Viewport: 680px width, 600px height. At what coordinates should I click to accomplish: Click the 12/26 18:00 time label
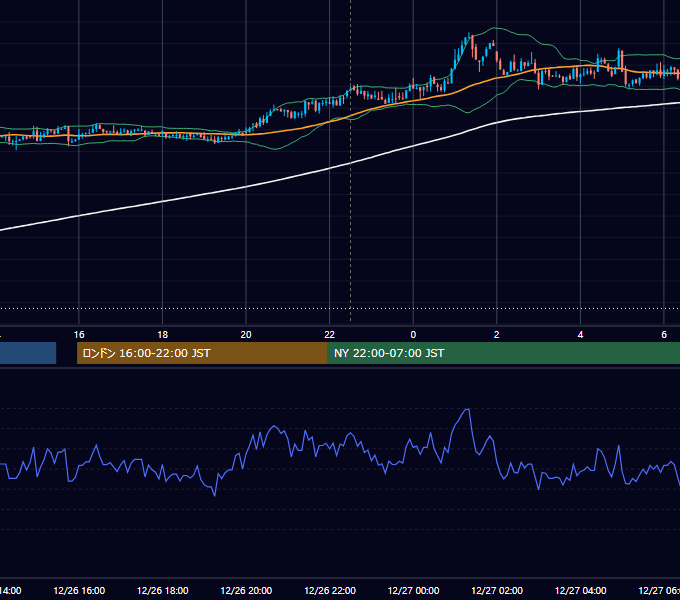tap(163, 590)
